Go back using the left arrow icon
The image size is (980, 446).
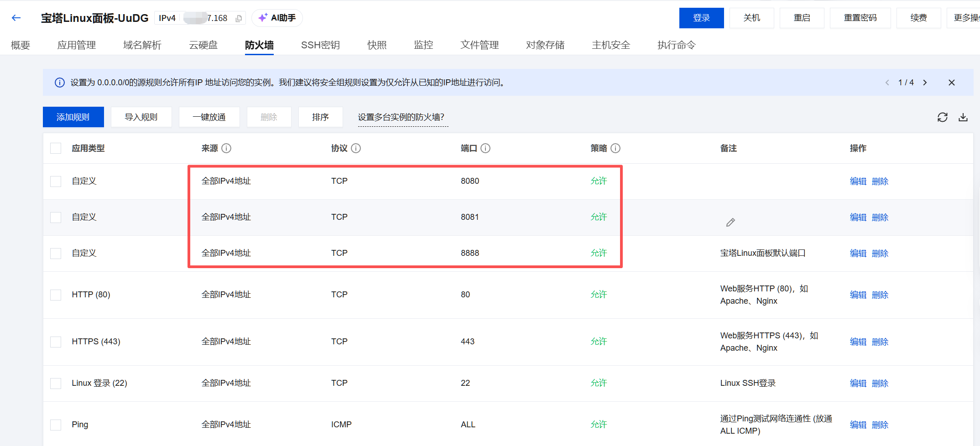16,18
